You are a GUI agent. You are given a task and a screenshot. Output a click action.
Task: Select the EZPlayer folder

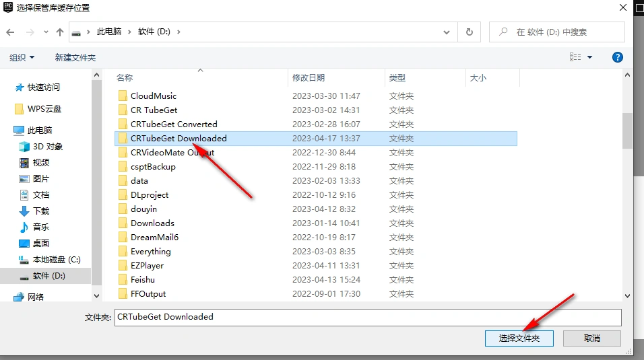(147, 266)
